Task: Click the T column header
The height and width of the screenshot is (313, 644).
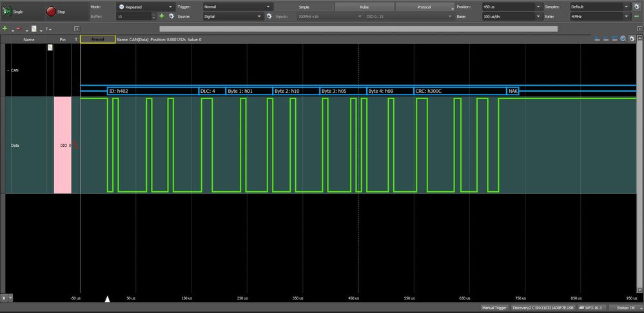Action: click(75, 40)
